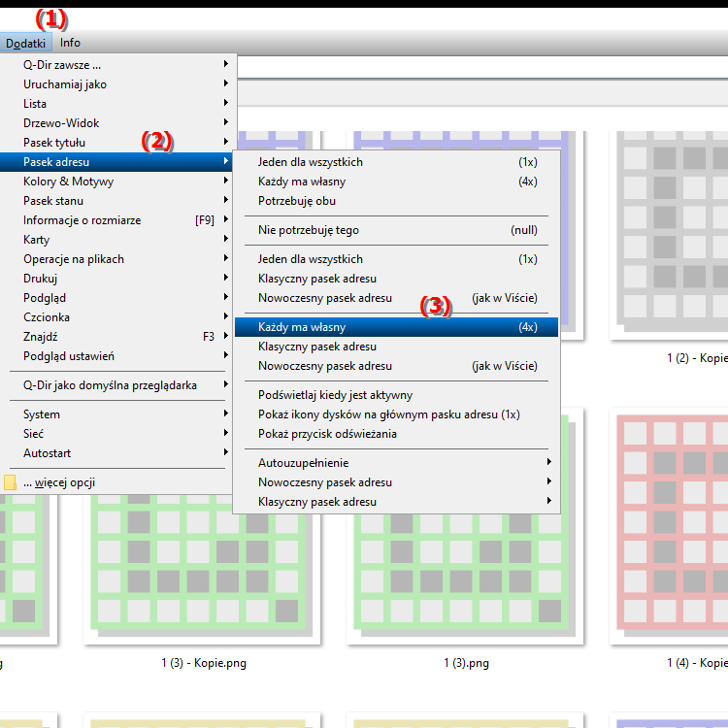Click highlighted Każdy ma własny (4x) entry

coord(396,327)
